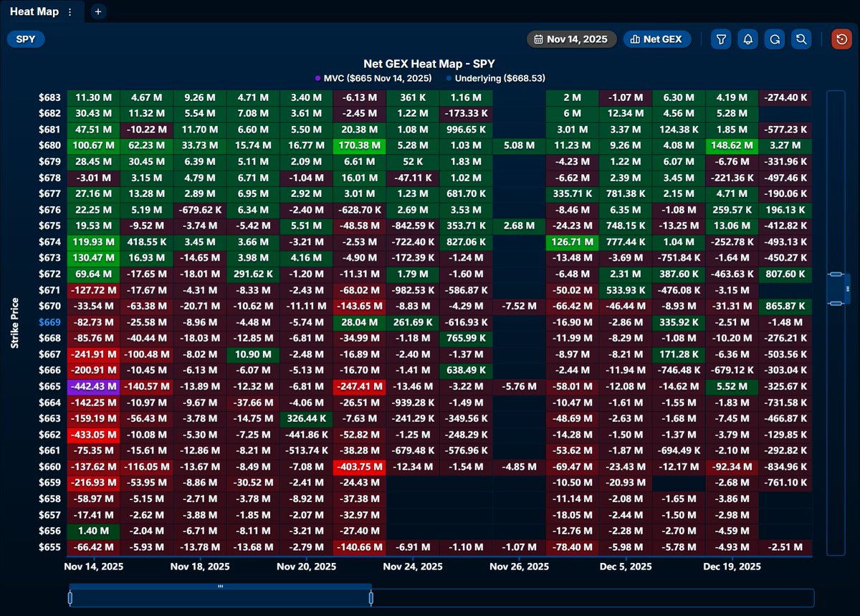
Task: Click the cell showing -5.76 M
Action: pos(518,387)
